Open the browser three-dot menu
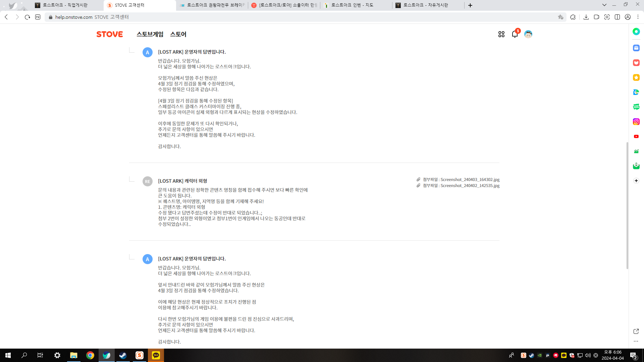The width and height of the screenshot is (644, 362). coord(638,17)
